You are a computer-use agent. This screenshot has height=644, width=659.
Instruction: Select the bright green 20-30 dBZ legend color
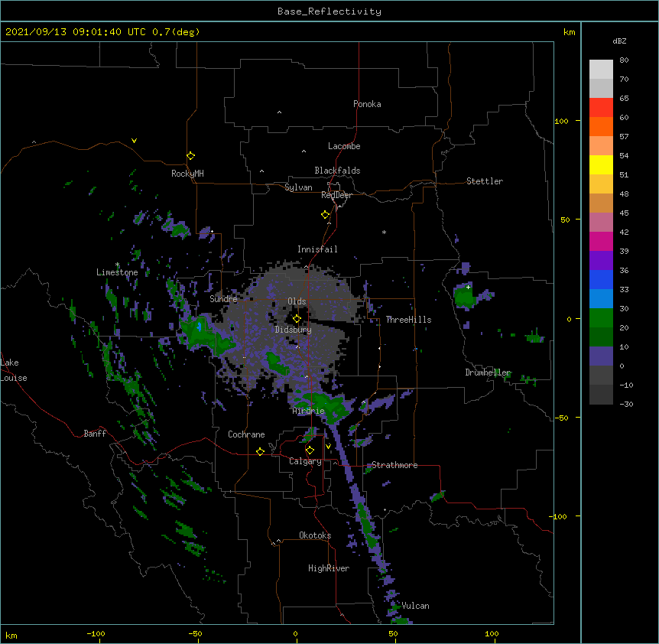point(601,318)
